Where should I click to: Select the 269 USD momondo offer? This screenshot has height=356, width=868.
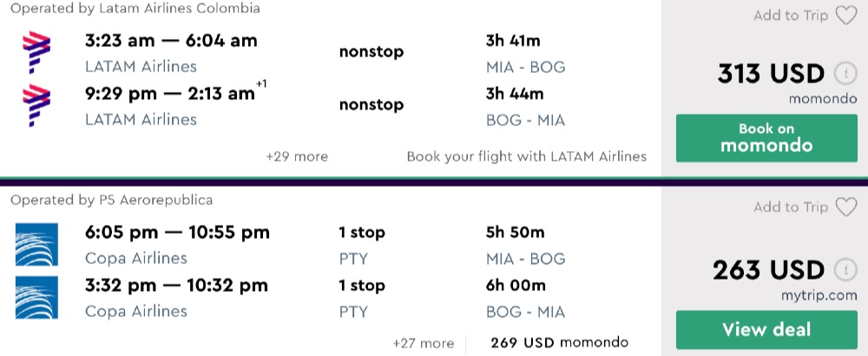[x=559, y=342]
